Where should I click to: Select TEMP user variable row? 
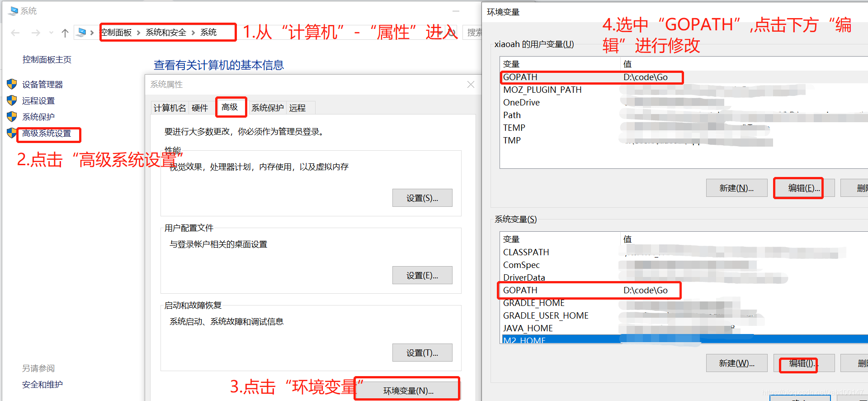coord(684,128)
